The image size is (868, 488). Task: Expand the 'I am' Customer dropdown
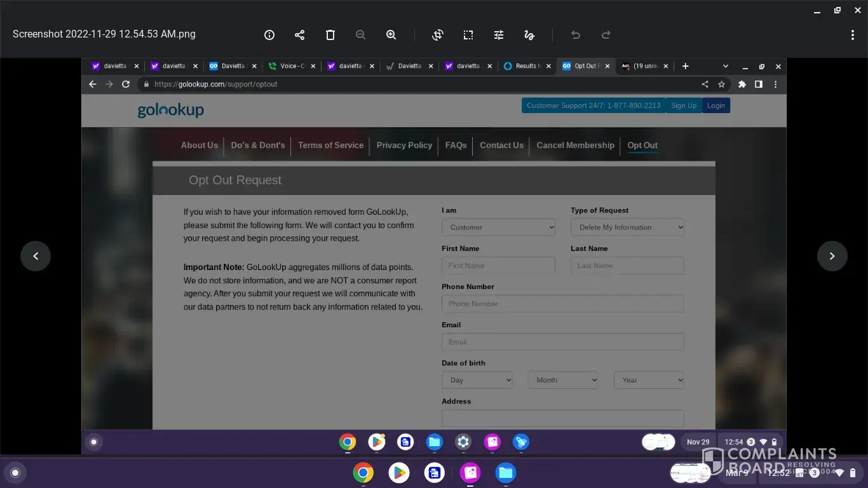[x=498, y=227]
